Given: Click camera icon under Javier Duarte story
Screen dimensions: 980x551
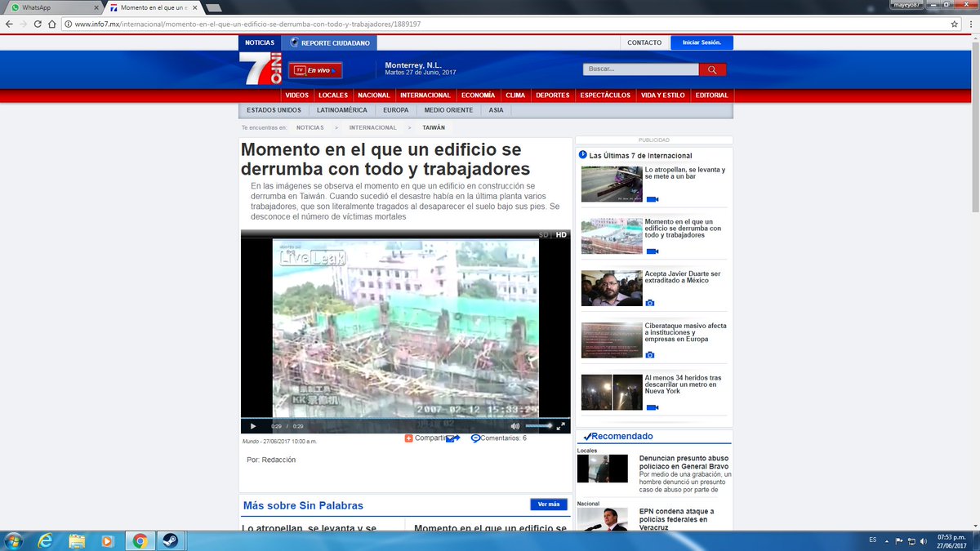Looking at the screenshot, I should 650,303.
